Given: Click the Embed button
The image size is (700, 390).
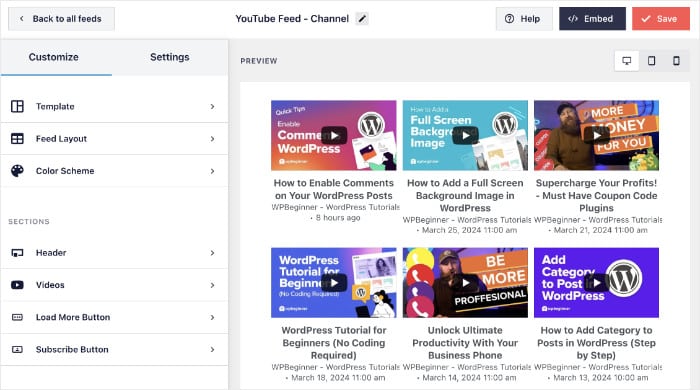Looking at the screenshot, I should [592, 19].
